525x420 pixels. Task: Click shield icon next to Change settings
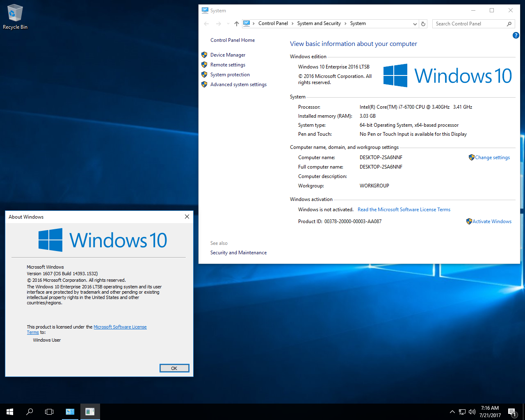pyautogui.click(x=471, y=157)
